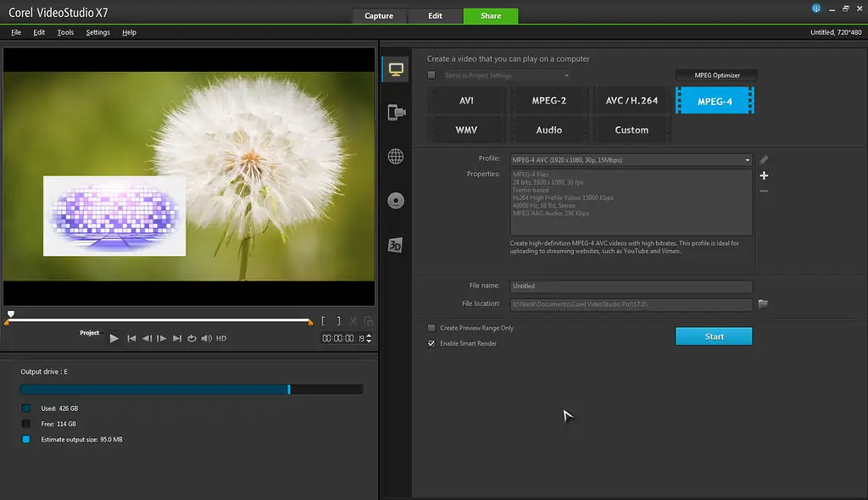Image resolution: width=868 pixels, height=500 pixels.
Task: Open file location browse folder icon
Action: 762,304
